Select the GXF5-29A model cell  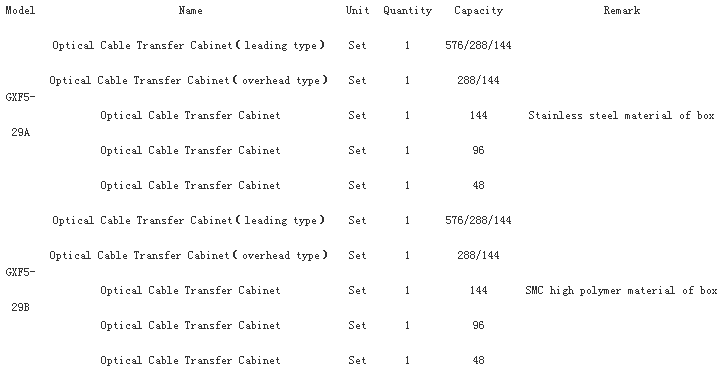tap(20, 115)
